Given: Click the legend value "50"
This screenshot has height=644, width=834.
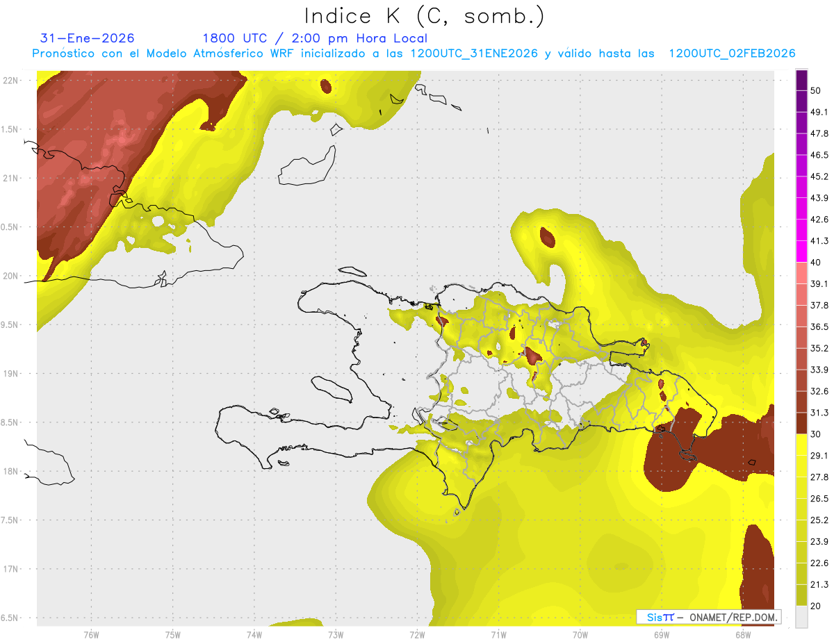Looking at the screenshot, I should pyautogui.click(x=816, y=90).
